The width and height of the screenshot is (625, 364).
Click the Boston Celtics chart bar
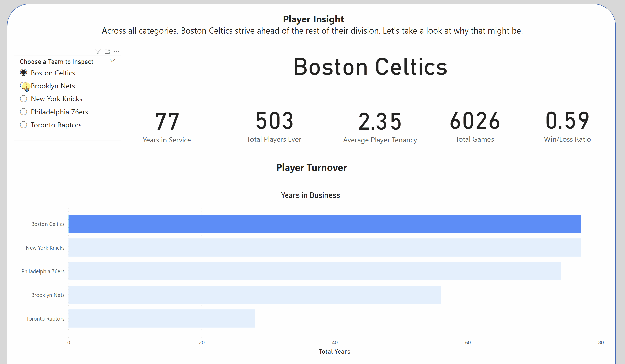(324, 224)
